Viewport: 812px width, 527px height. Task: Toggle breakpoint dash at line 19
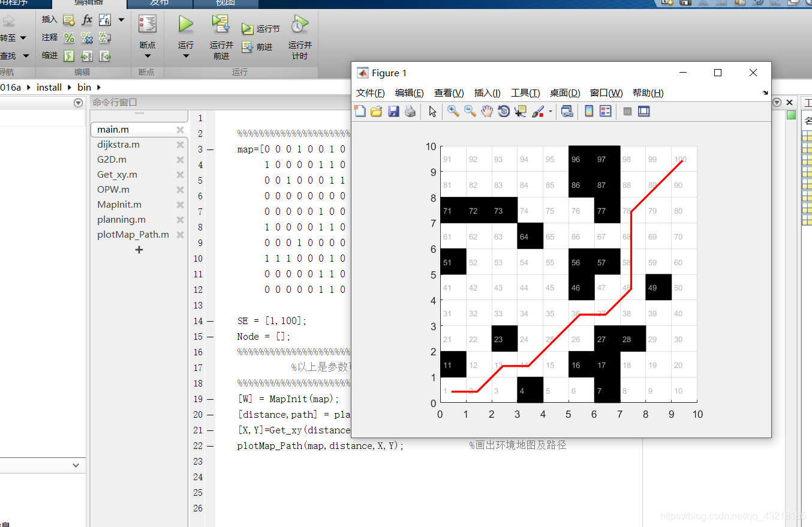(210, 399)
